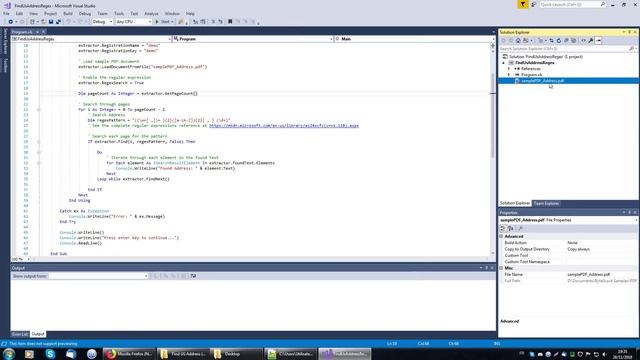
Task: Switch to the Solution Explorer bottom tab
Action: click(x=515, y=203)
